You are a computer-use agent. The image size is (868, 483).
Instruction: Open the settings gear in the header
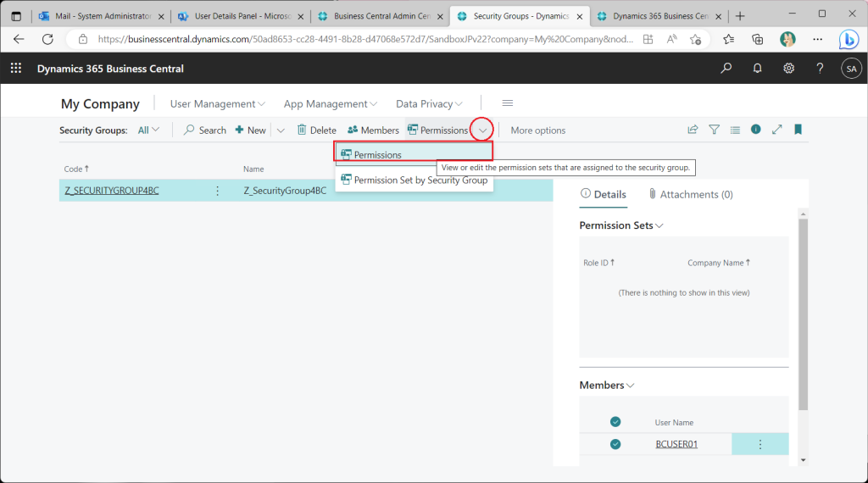pos(789,68)
